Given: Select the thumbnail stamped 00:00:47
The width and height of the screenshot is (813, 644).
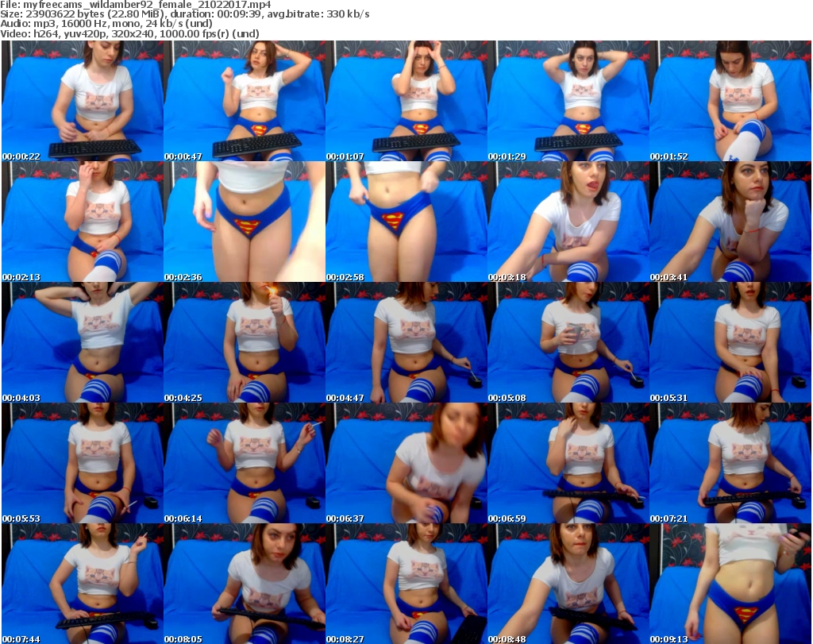Looking at the screenshot, I should (x=245, y=101).
